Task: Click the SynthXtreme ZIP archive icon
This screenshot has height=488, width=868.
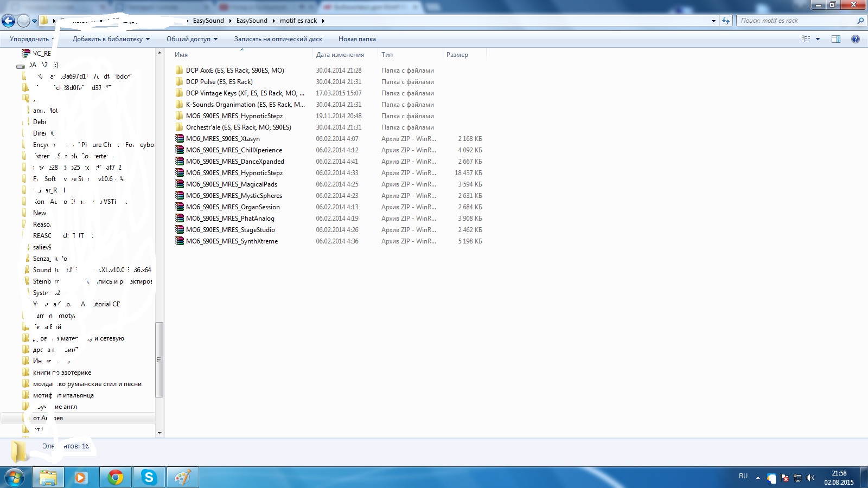Action: click(179, 241)
